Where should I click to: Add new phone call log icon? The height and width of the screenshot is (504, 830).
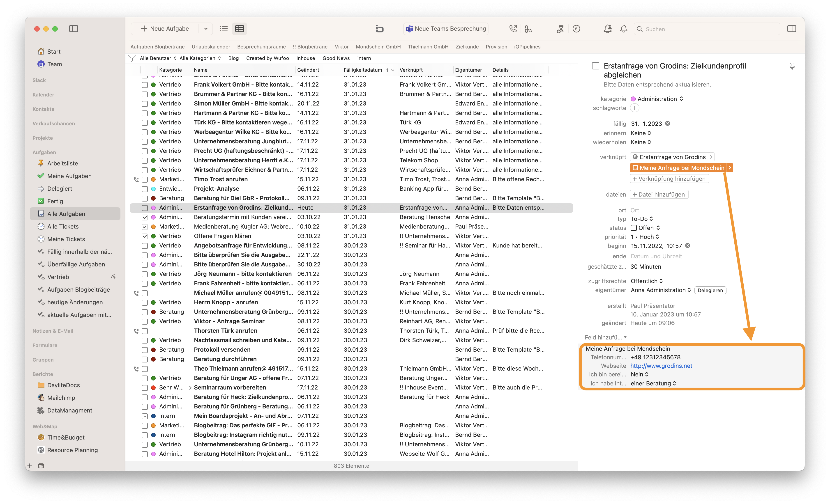(528, 29)
